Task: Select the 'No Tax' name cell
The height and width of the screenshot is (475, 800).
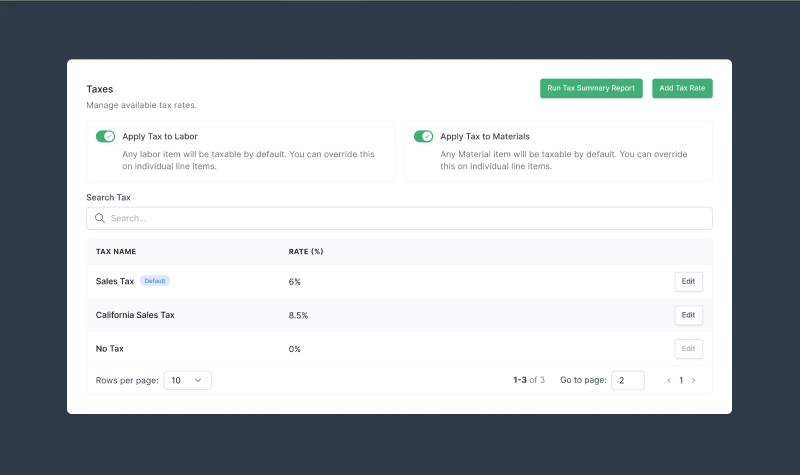Action: [110, 348]
